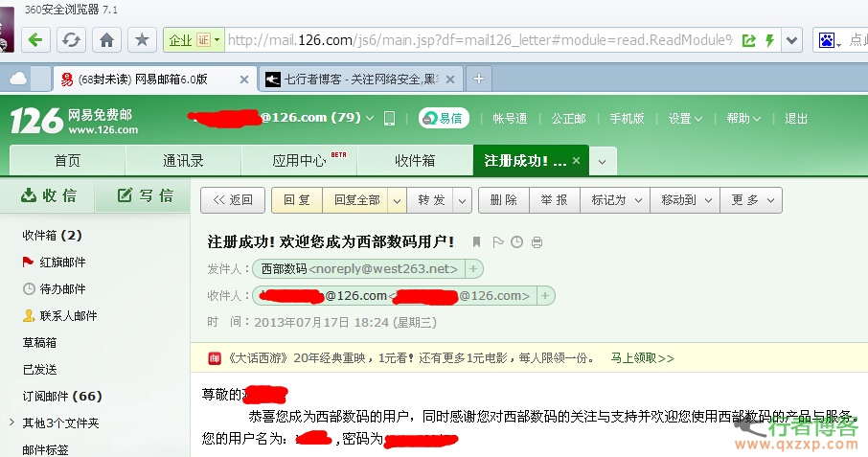Reload the page with refresh icon
The height and width of the screenshot is (457, 868).
pos(71,40)
